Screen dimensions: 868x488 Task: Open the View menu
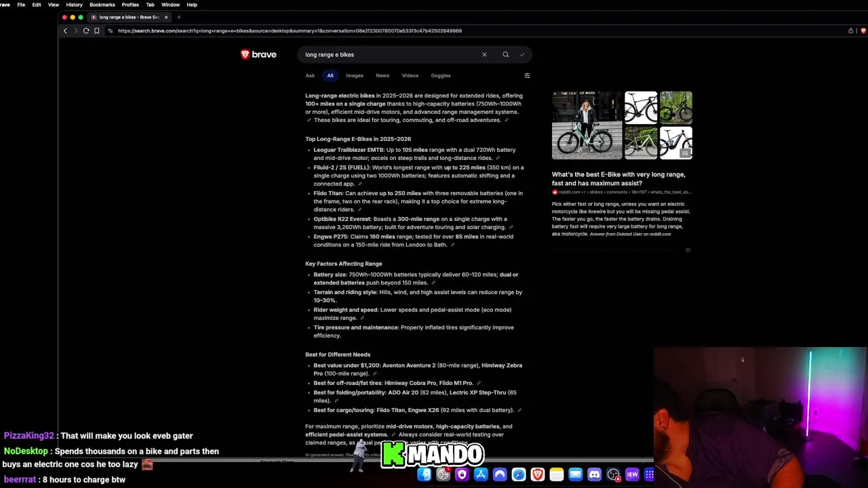tap(53, 5)
